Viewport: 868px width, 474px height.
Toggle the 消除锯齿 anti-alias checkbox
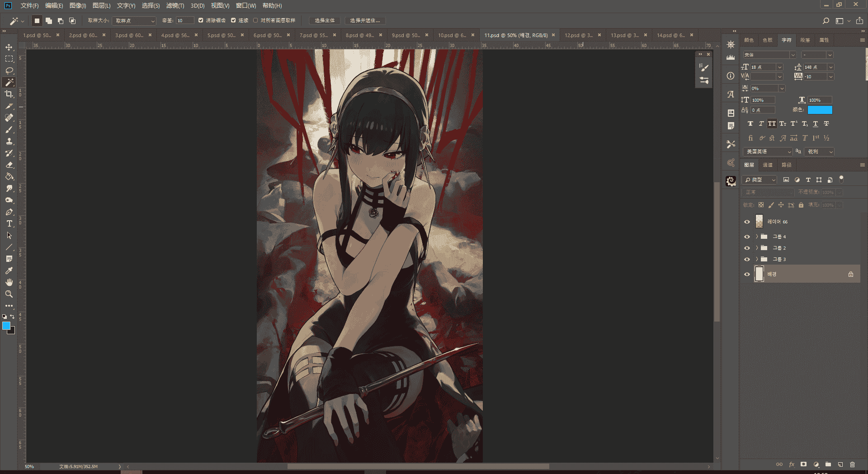point(201,20)
